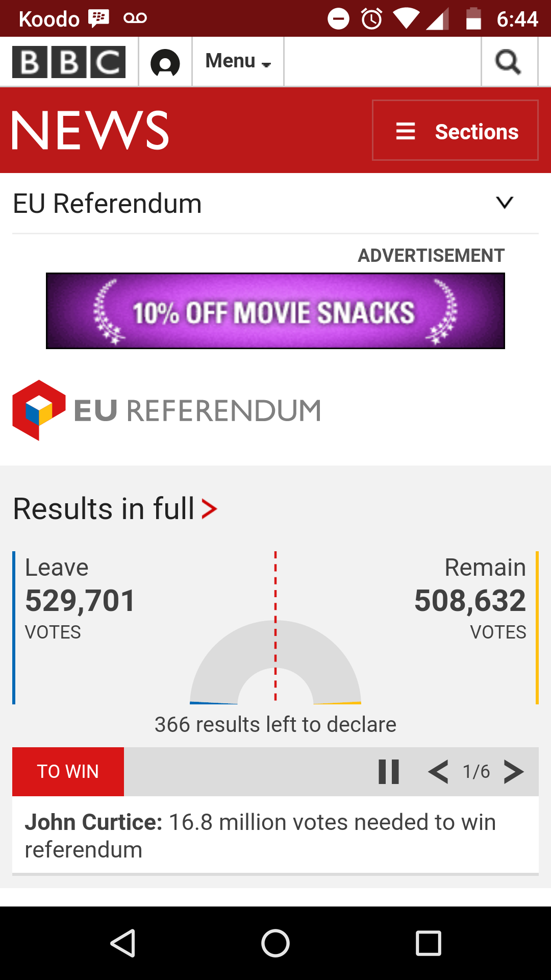The width and height of the screenshot is (551, 980).
Task: Open the BBC logo homepage
Action: 69,62
